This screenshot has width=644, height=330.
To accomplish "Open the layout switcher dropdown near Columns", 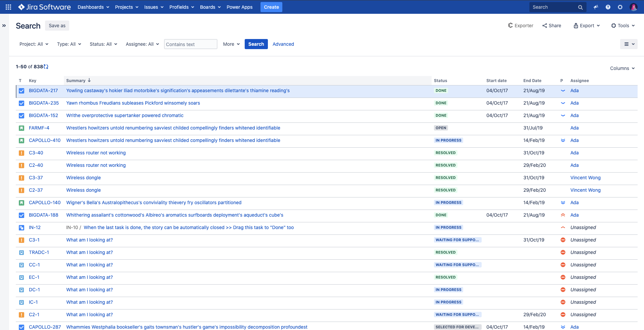I will [629, 44].
